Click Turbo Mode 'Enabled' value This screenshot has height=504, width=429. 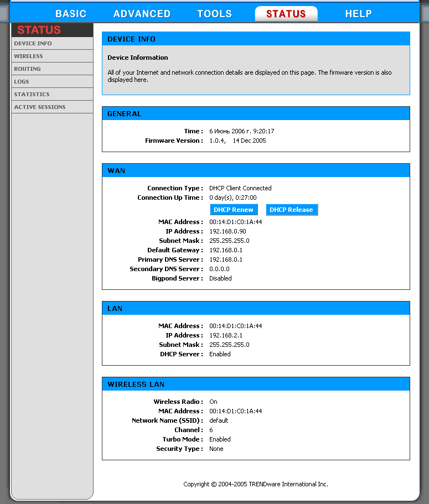(x=220, y=439)
